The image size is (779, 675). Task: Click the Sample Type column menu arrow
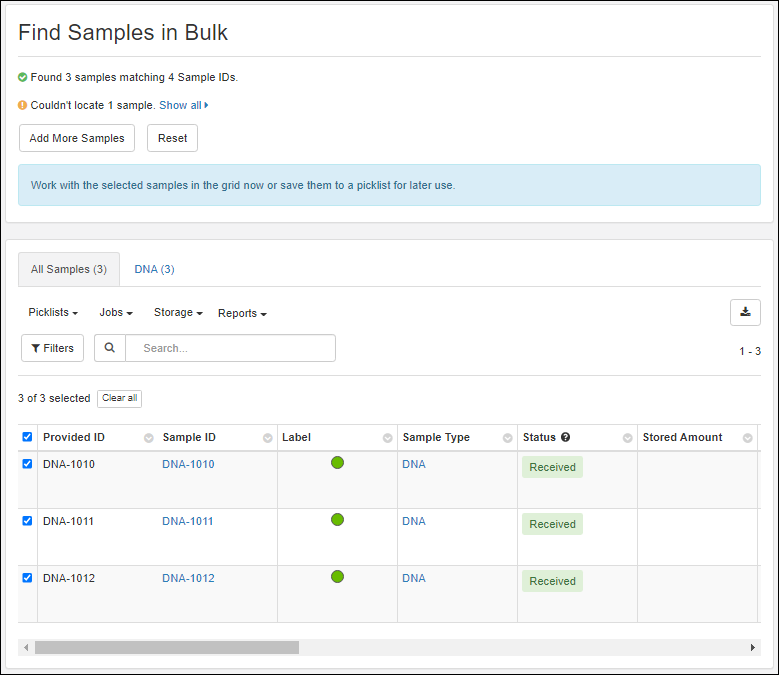click(x=508, y=438)
